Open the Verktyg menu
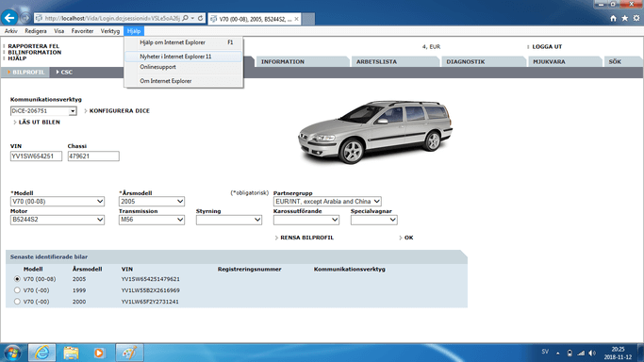The image size is (644, 362). (x=110, y=31)
